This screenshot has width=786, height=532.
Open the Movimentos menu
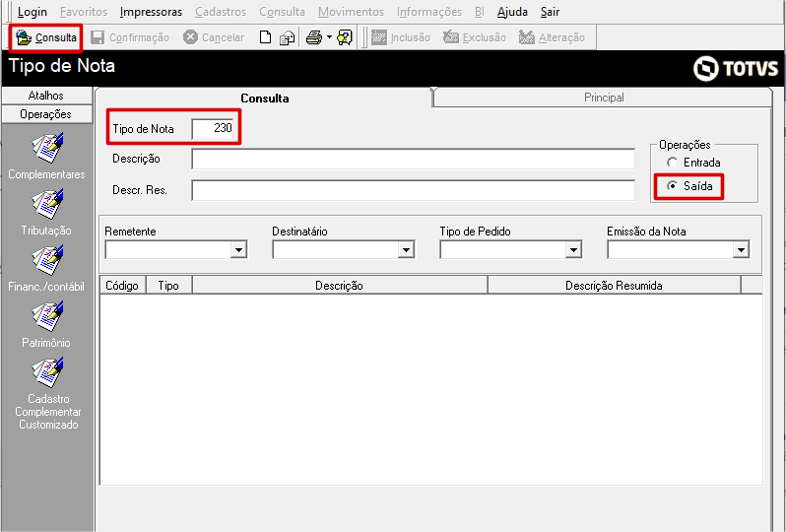351,12
